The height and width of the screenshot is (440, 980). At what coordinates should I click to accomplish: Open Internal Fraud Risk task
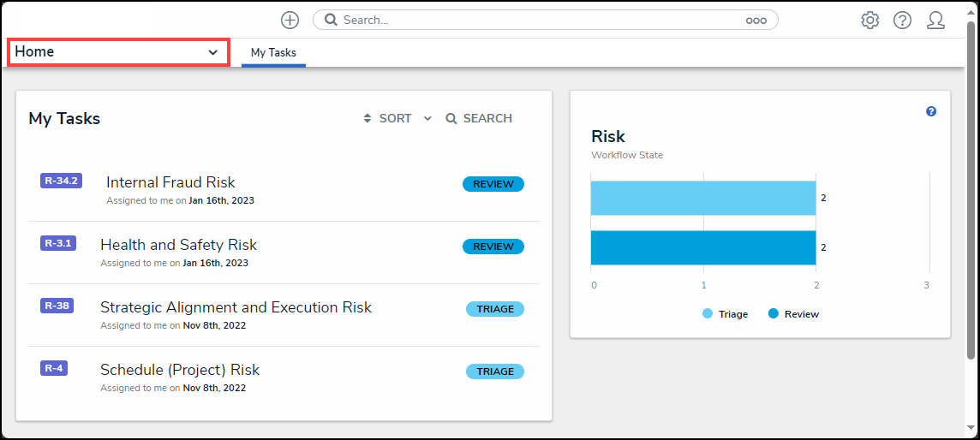[170, 182]
